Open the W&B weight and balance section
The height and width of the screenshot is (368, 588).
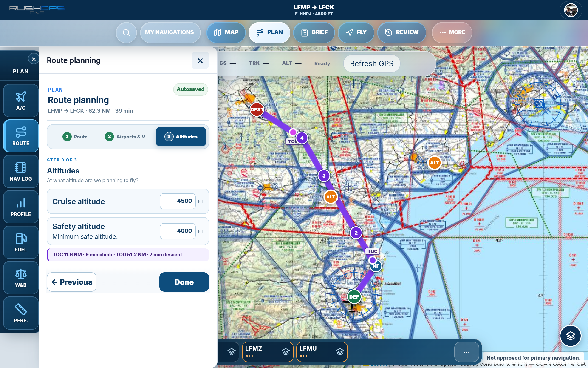21,277
